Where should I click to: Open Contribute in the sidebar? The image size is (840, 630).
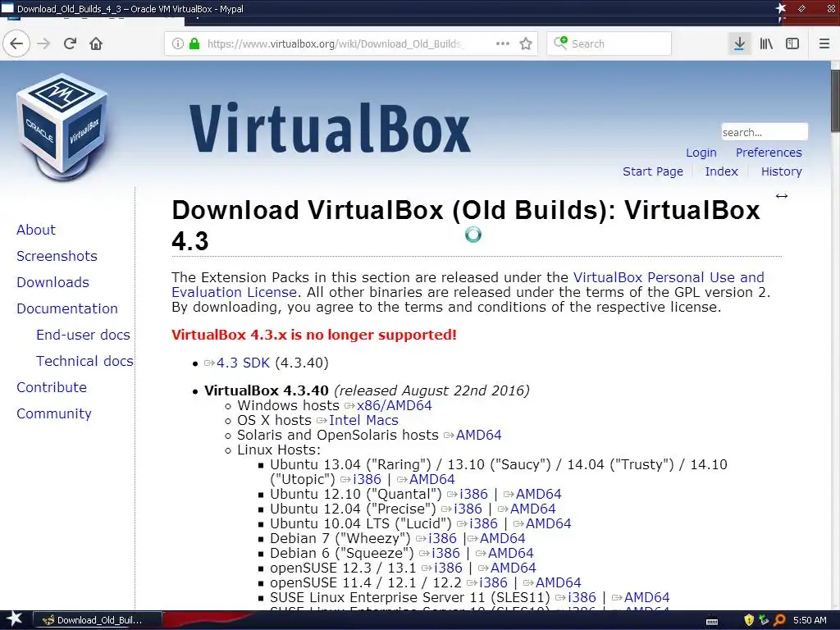click(x=52, y=387)
